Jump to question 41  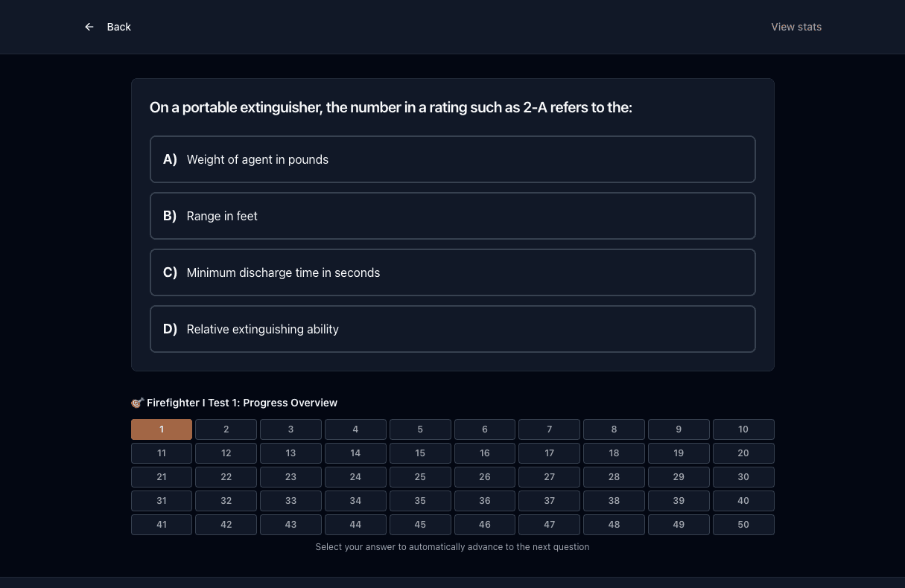(162, 525)
